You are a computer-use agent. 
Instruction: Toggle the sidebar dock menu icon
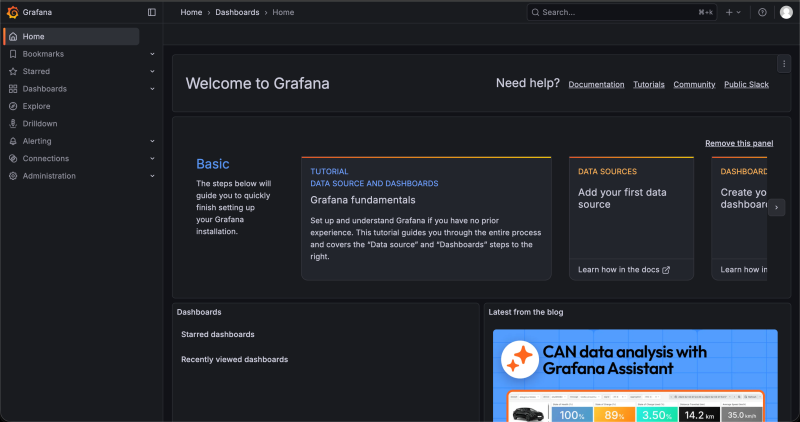(152, 12)
